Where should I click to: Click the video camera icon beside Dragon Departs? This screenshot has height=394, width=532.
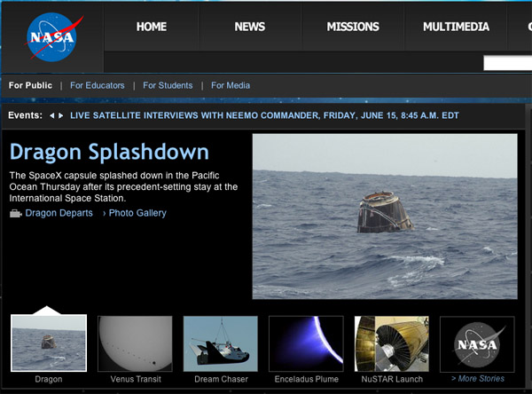point(16,214)
